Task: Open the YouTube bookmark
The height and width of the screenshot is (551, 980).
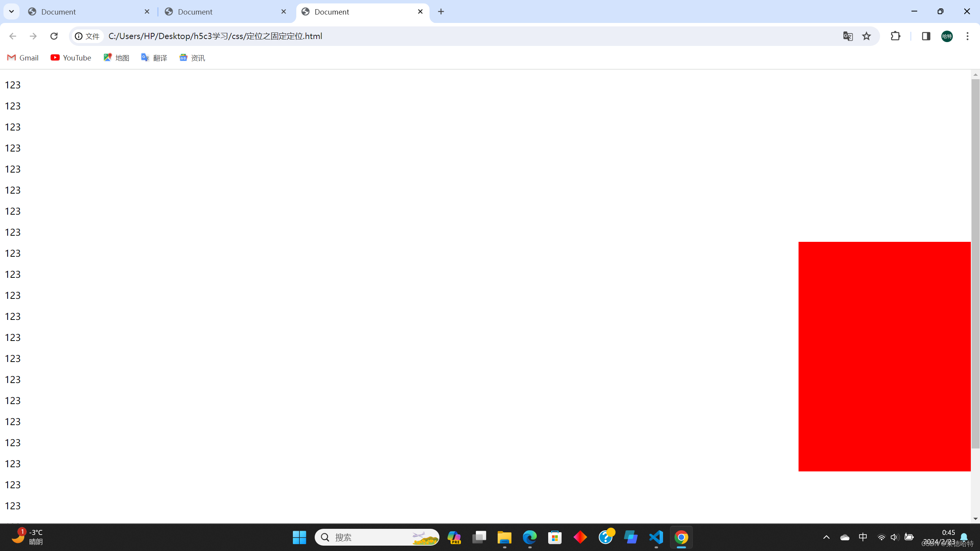Action: tap(71, 58)
